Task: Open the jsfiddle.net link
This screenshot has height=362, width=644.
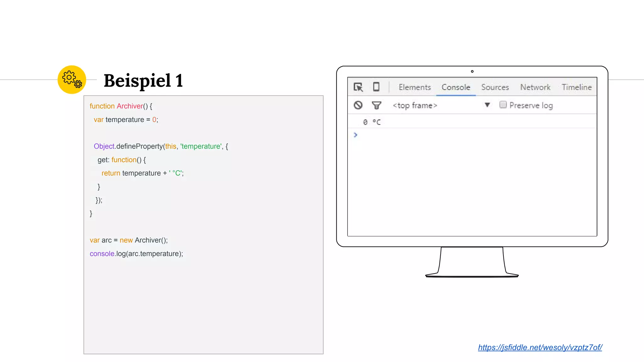Action: (540, 347)
